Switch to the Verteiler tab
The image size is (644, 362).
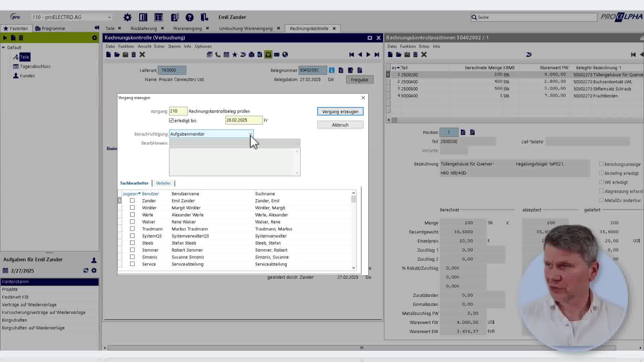[x=163, y=183]
